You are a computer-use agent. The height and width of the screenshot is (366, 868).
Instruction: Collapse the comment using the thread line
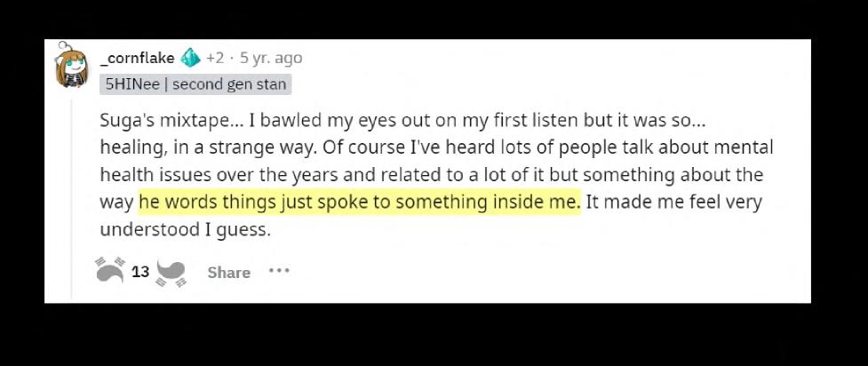[73, 195]
